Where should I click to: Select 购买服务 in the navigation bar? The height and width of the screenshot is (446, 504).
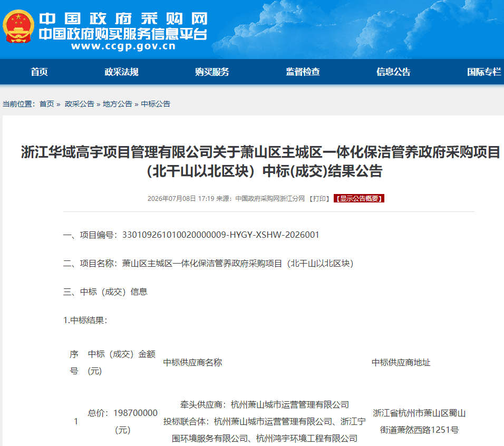[x=212, y=72]
